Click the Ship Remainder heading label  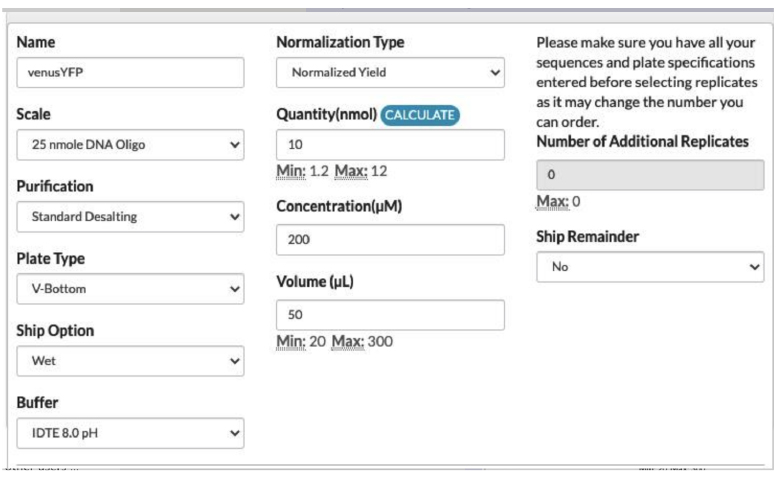tap(591, 238)
